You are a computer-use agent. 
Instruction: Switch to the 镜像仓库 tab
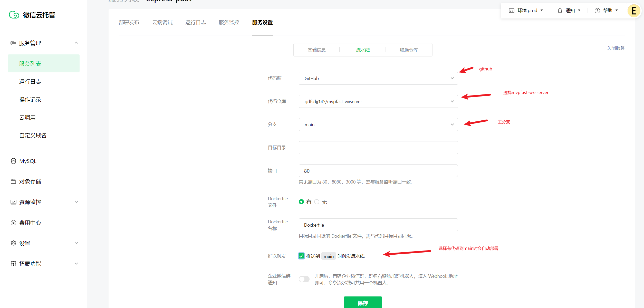pos(409,50)
